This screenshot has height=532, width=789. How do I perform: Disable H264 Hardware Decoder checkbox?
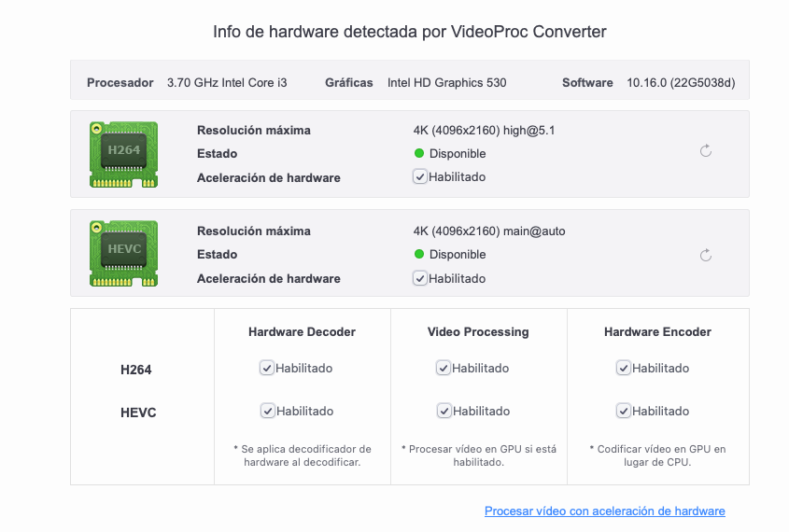point(267,368)
